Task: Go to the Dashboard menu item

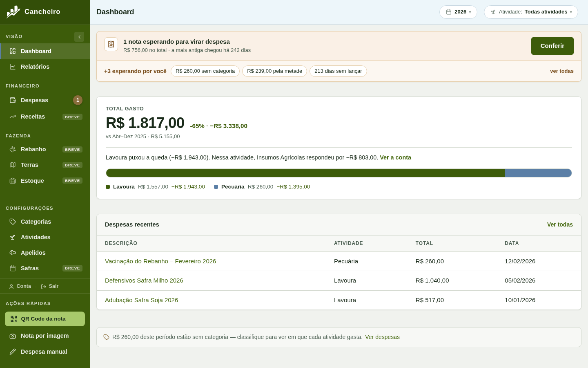Action: (45, 51)
